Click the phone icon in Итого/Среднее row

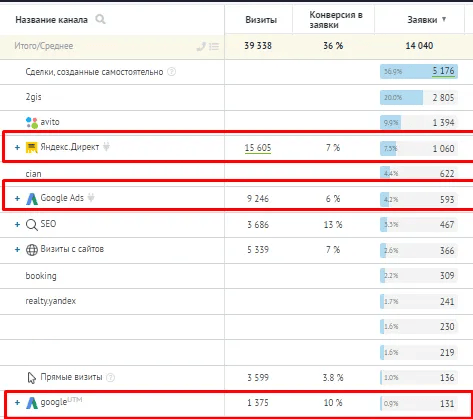point(201,46)
